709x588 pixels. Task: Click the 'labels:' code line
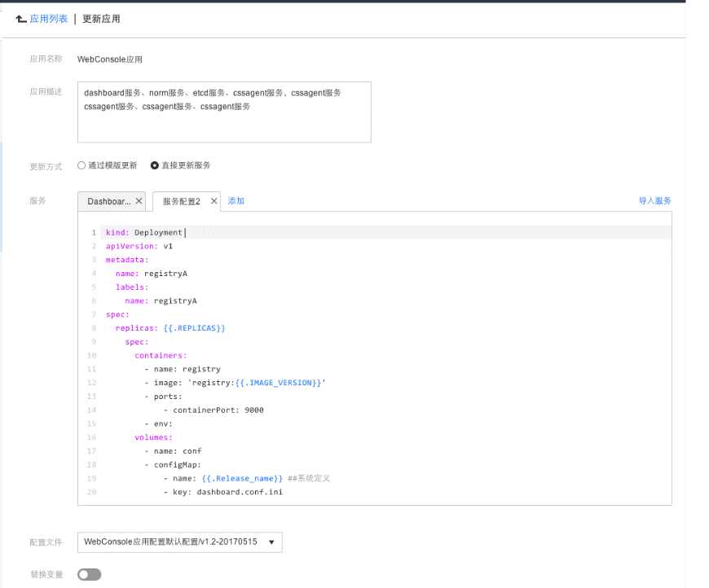point(131,287)
